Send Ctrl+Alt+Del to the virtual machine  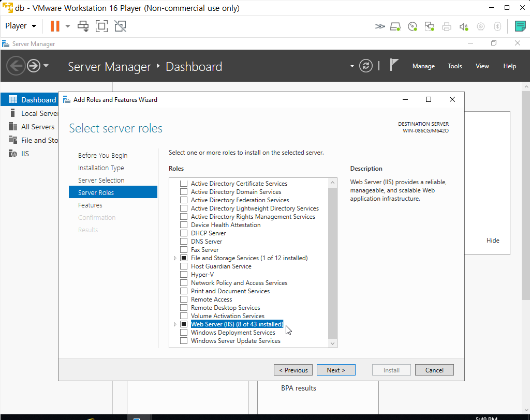click(83, 26)
